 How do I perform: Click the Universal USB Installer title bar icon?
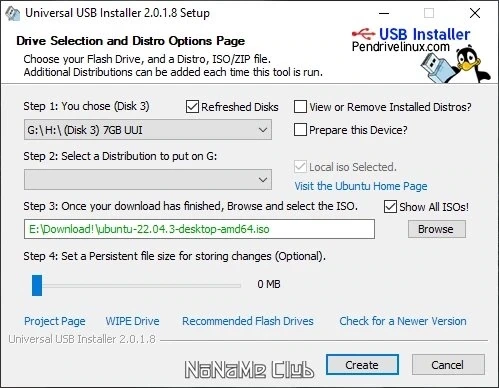point(12,14)
